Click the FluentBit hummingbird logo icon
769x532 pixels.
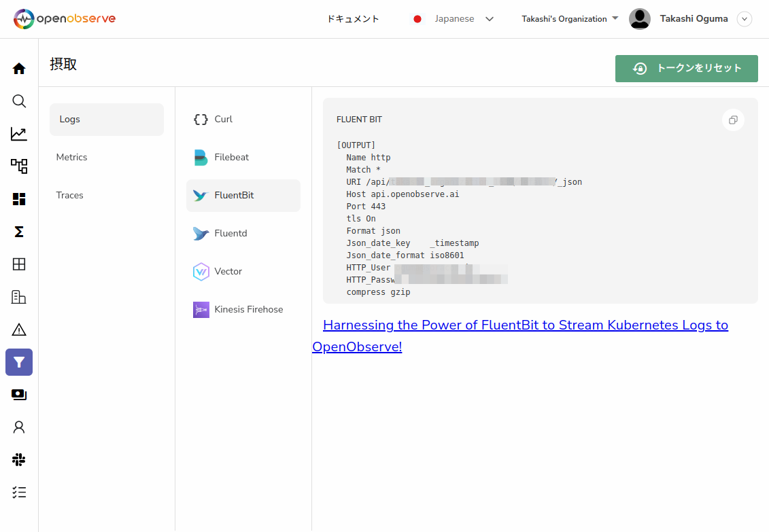pyautogui.click(x=201, y=196)
